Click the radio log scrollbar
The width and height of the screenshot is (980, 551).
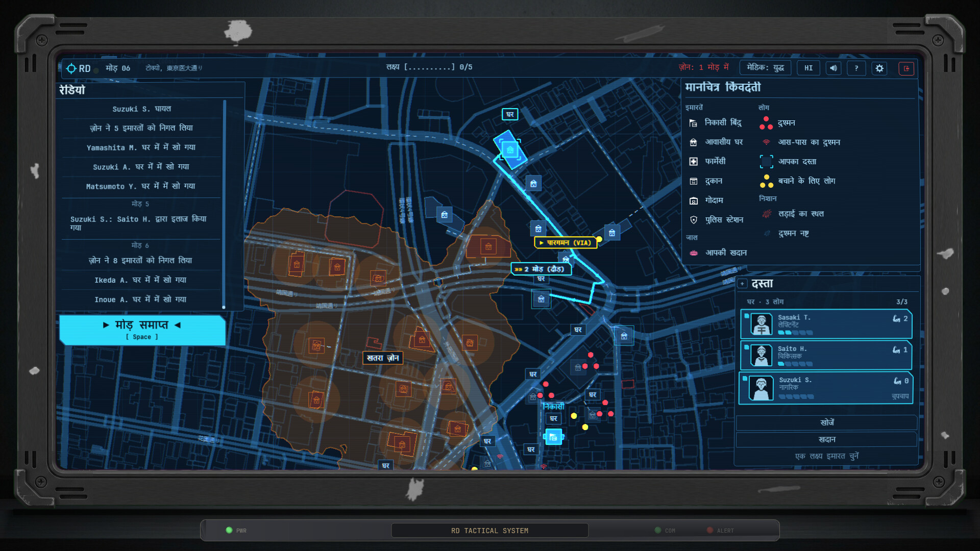click(224, 204)
